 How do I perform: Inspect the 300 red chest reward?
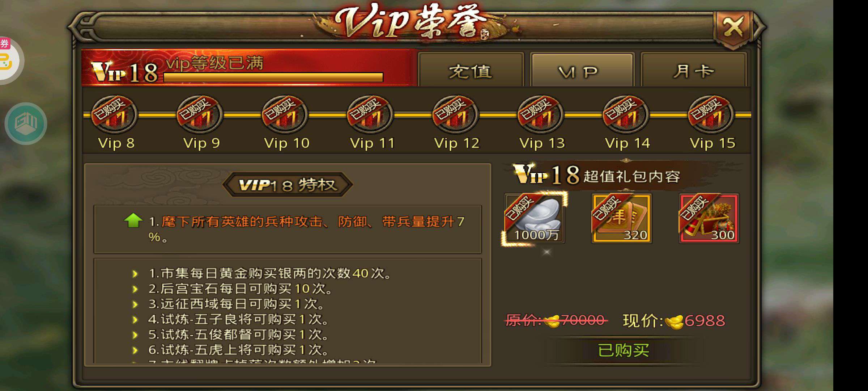click(709, 218)
